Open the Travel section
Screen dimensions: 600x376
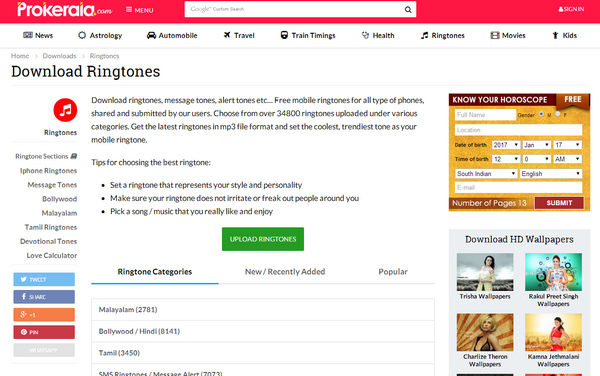(x=239, y=36)
